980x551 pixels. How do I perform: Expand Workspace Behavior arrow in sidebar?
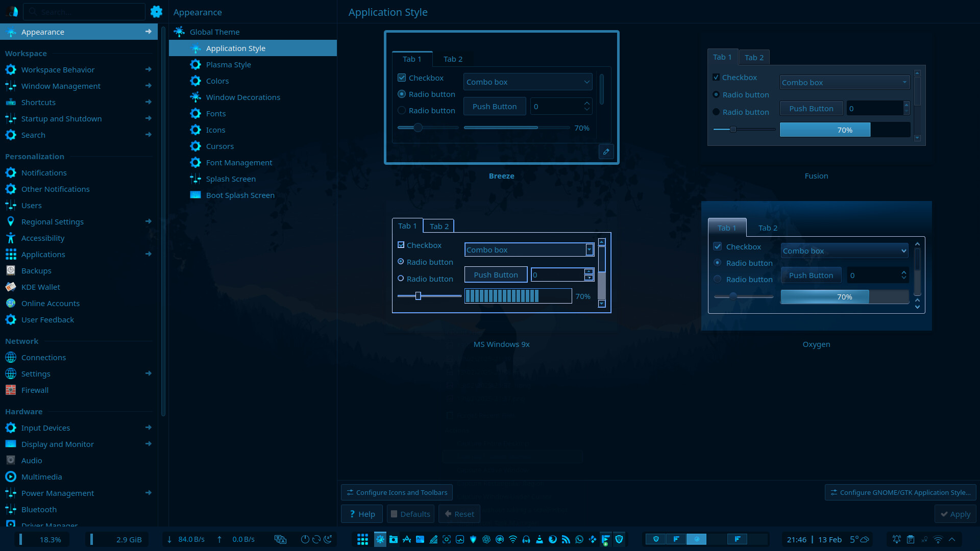tap(148, 70)
